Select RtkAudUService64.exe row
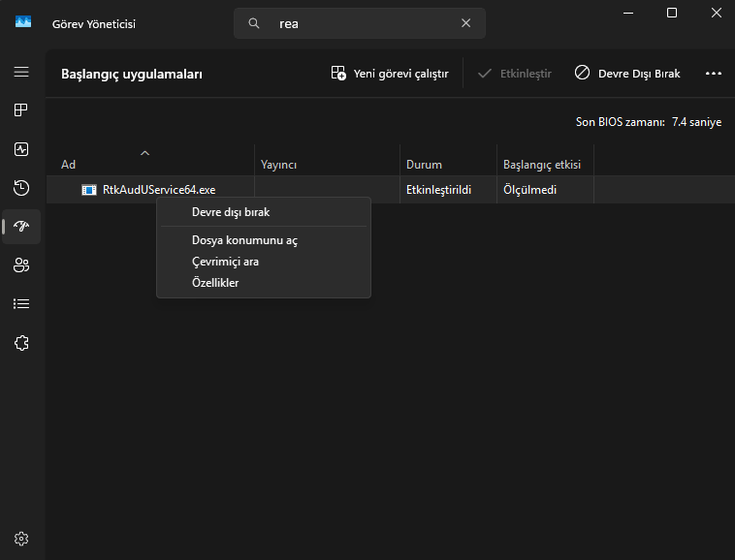This screenshot has width=735, height=560. pyautogui.click(x=391, y=190)
